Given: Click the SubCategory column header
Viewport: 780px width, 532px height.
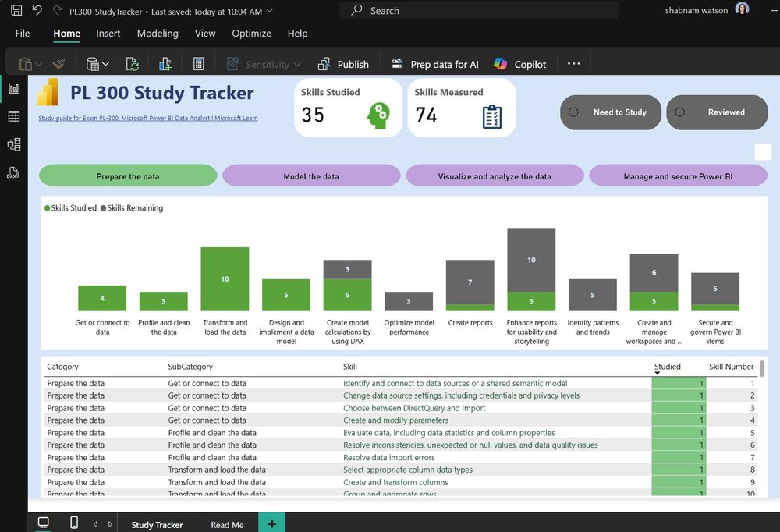Looking at the screenshot, I should (x=190, y=367).
